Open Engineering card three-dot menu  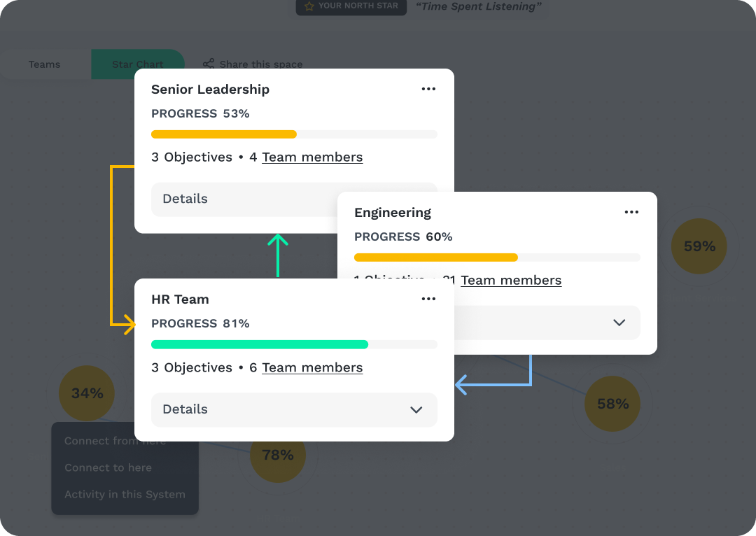(631, 212)
